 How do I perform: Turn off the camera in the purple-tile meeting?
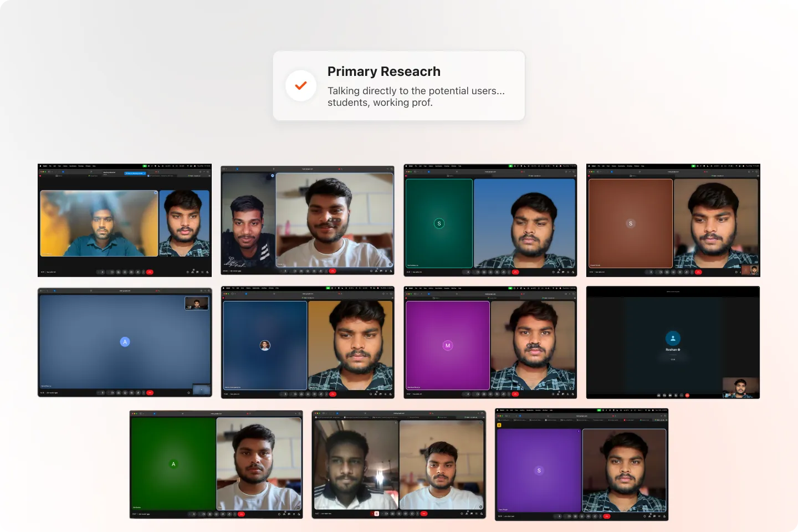pos(478,393)
